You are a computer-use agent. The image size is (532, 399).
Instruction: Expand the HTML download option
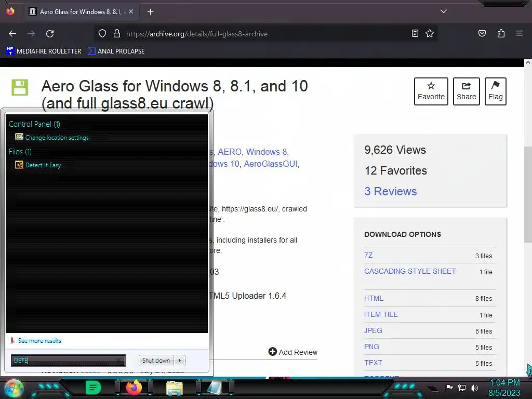click(x=374, y=298)
